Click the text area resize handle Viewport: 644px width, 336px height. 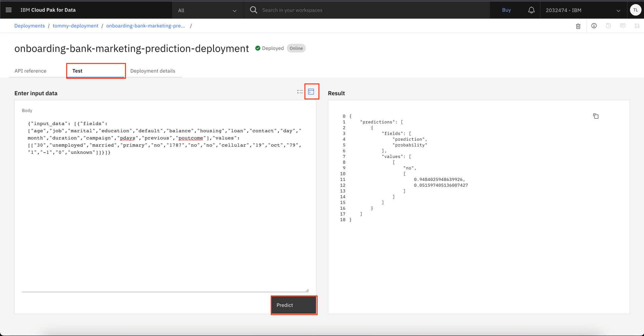coord(307,290)
